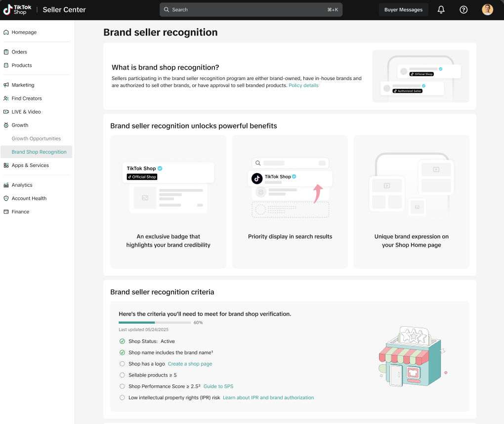Viewport: 504px width, 424px height.
Task: Go to the Orders menu item
Action: click(19, 52)
